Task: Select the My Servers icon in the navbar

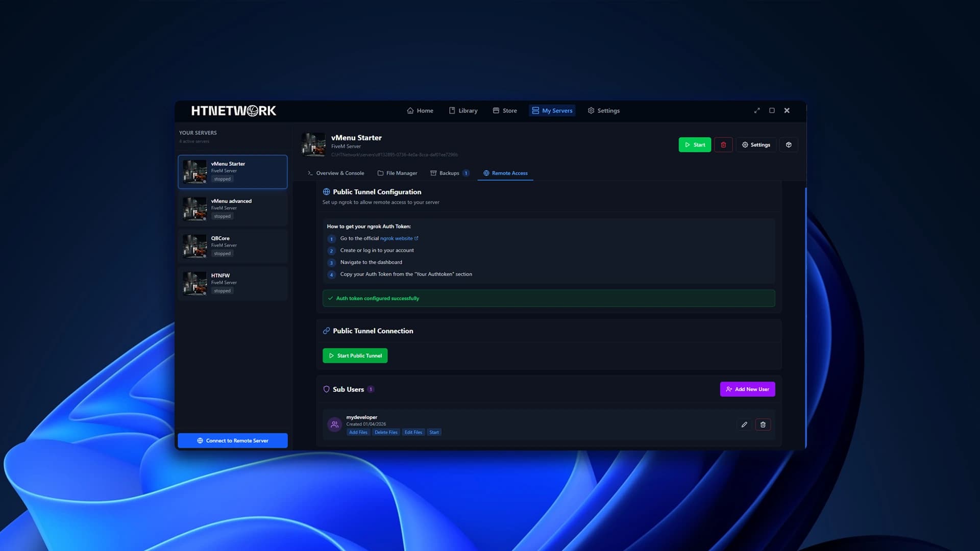Action: tap(535, 110)
